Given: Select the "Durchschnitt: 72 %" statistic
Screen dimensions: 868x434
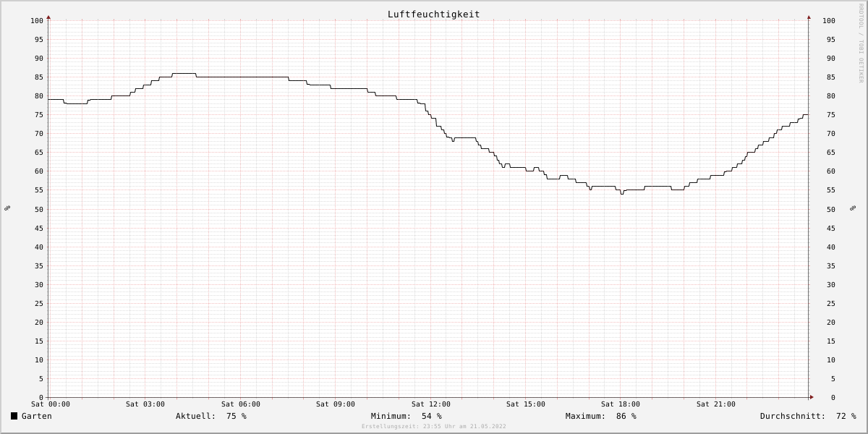Looking at the screenshot, I should [x=808, y=416].
